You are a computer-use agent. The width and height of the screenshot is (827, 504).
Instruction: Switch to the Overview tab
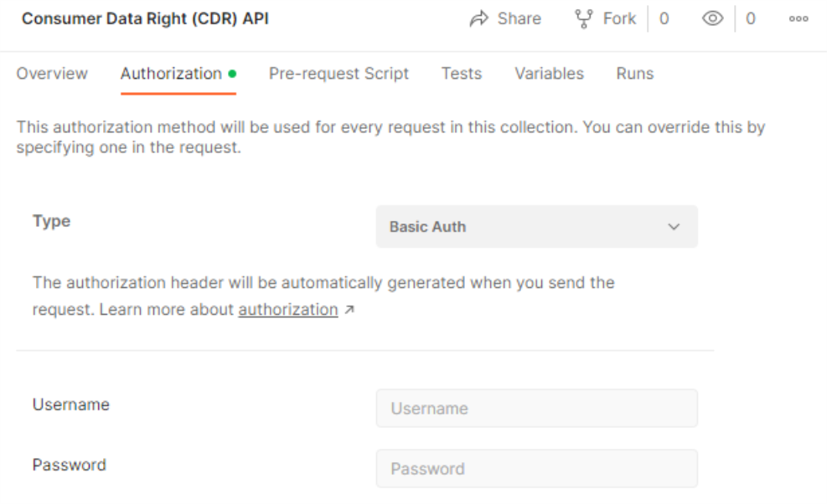pos(52,74)
